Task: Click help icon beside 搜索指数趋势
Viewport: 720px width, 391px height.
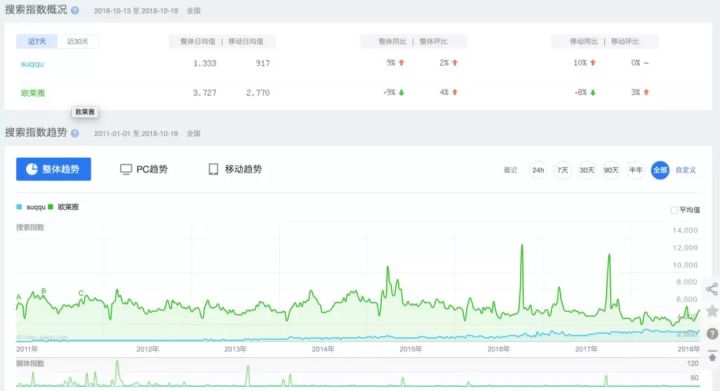Action: coord(75,133)
